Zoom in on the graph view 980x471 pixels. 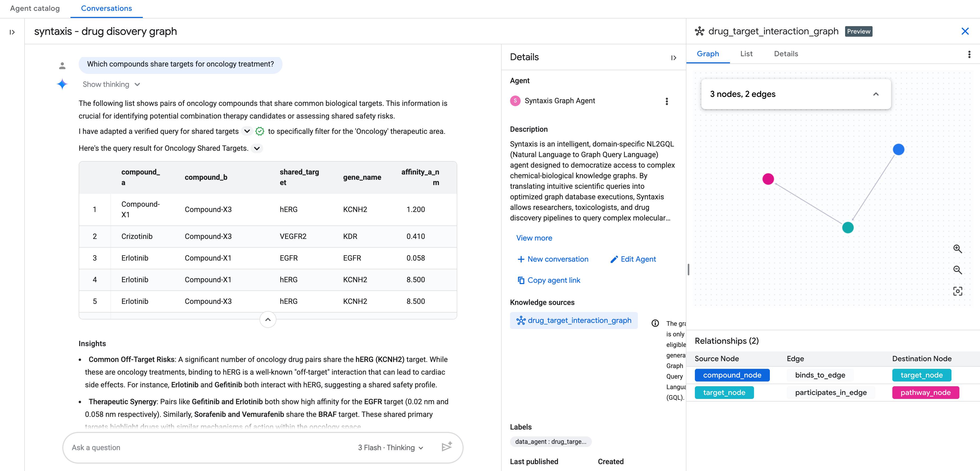pyautogui.click(x=958, y=249)
